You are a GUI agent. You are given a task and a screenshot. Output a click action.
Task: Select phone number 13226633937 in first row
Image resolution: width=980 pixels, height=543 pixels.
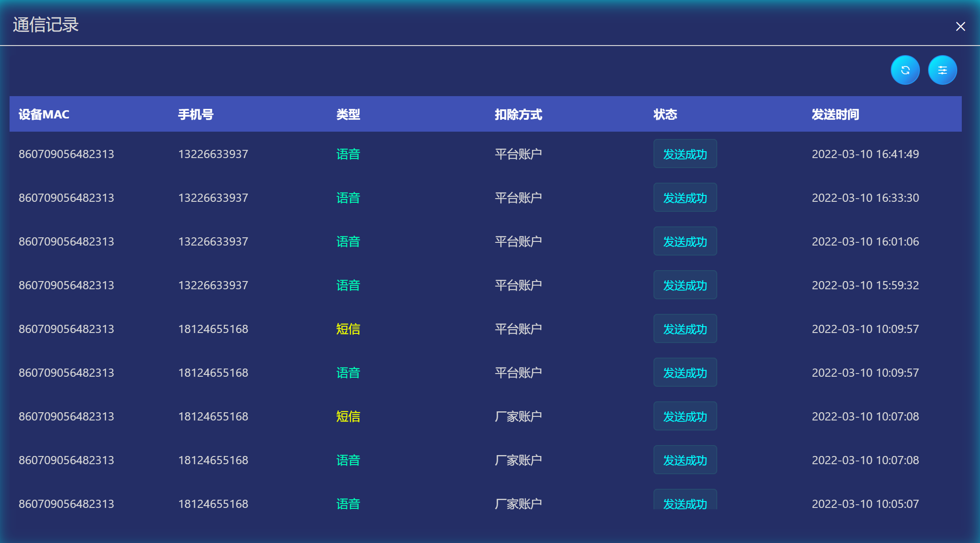coord(213,154)
